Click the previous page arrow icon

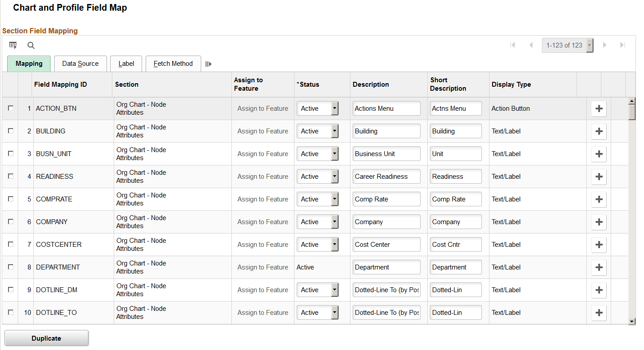pyautogui.click(x=531, y=45)
